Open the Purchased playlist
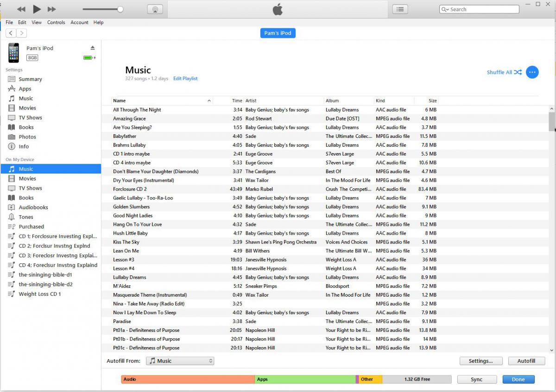This screenshot has height=392, width=556. tap(32, 227)
